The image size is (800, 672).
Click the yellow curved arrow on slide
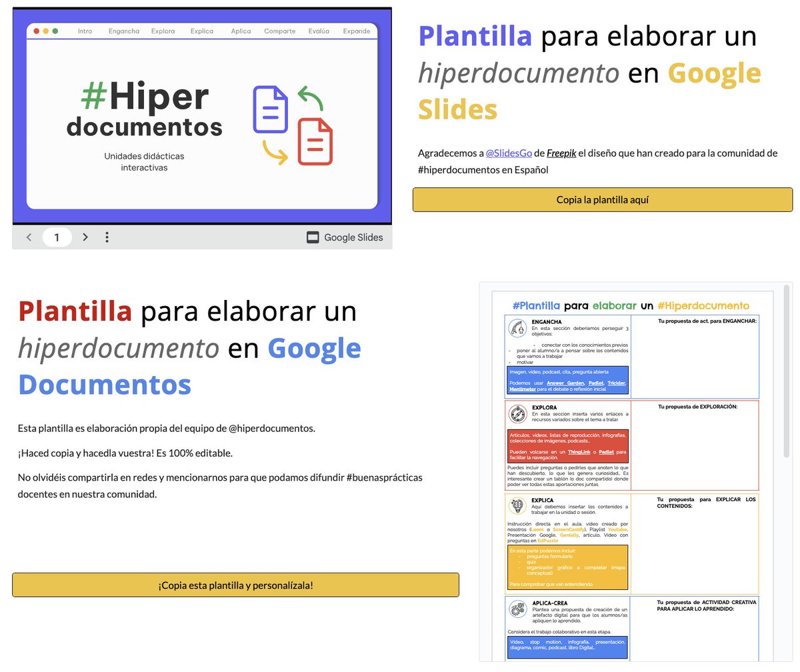pyautogui.click(x=275, y=152)
